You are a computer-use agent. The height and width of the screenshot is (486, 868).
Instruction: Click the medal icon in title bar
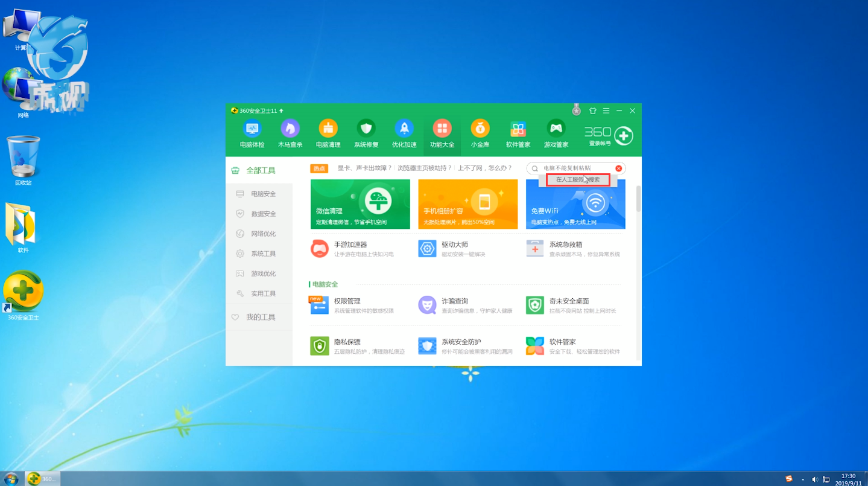coord(577,110)
